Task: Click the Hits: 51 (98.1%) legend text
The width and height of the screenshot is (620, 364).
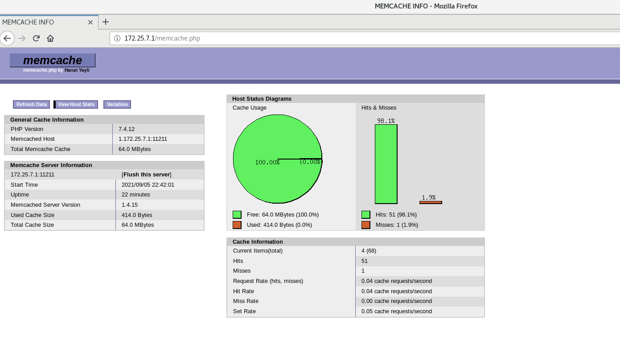Action: pyautogui.click(x=396, y=215)
